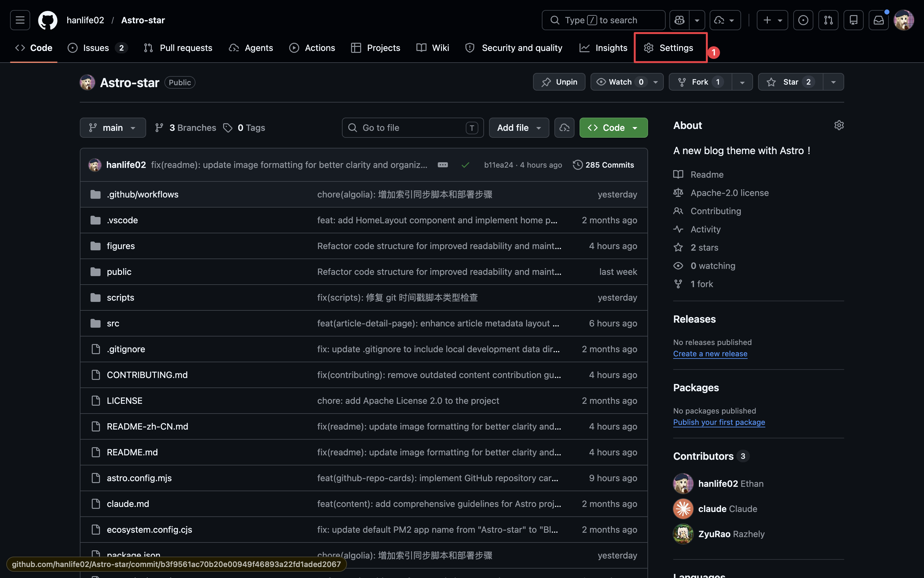Click Create a new release link
Viewport: 924px width, 578px height.
[x=710, y=353]
